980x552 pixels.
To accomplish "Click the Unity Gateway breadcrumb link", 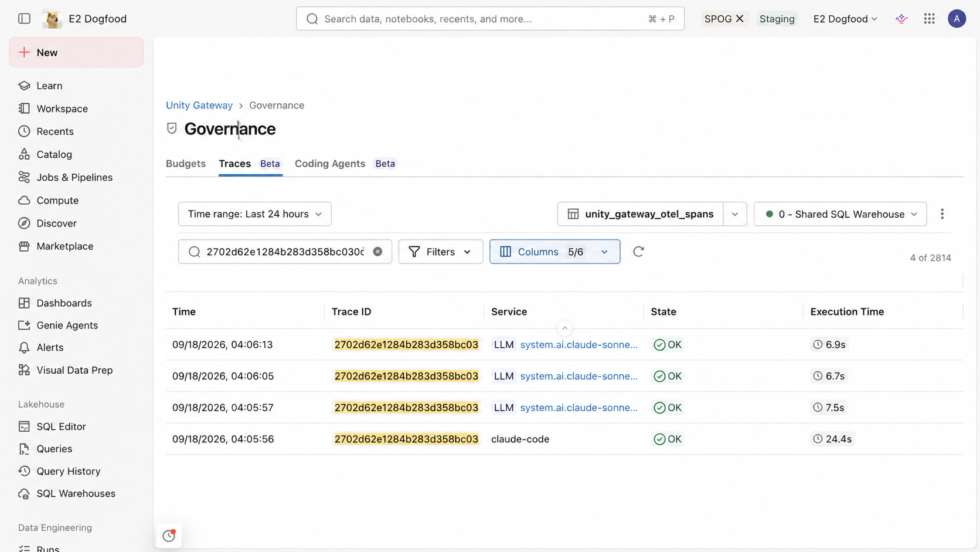I will 199,106.
